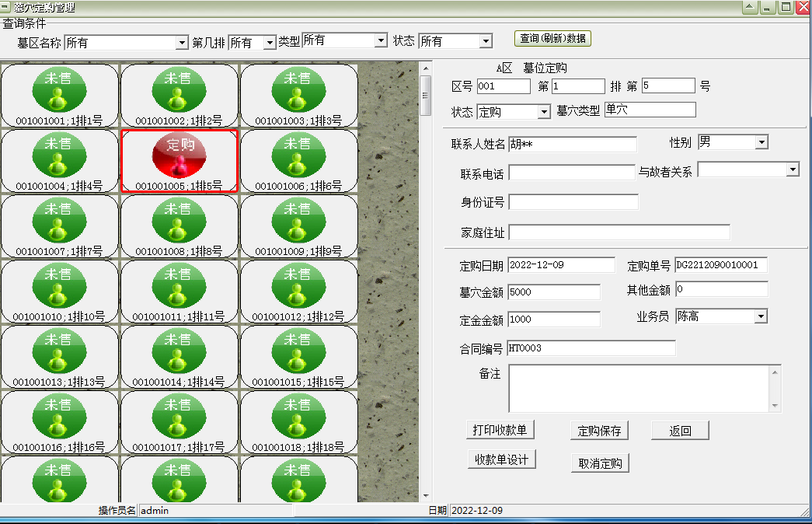Click 备注 box scroll down arrow
812x524 pixels.
(775, 406)
